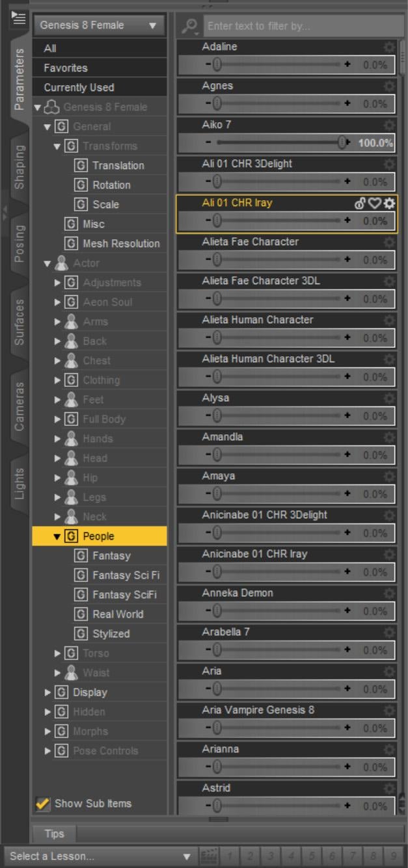Switch to the Shaping tab
The height and width of the screenshot is (868, 408).
(x=19, y=167)
